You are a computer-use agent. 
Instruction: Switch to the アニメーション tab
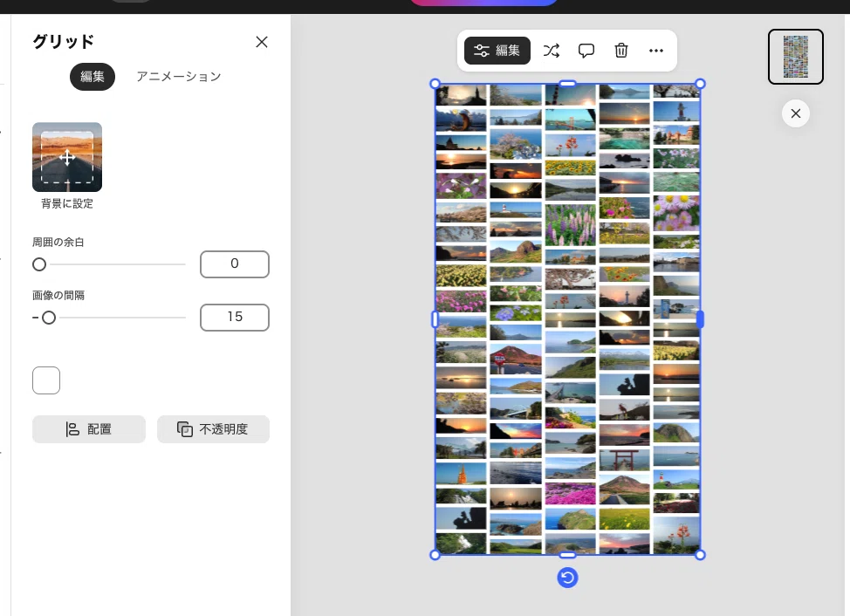point(179,77)
